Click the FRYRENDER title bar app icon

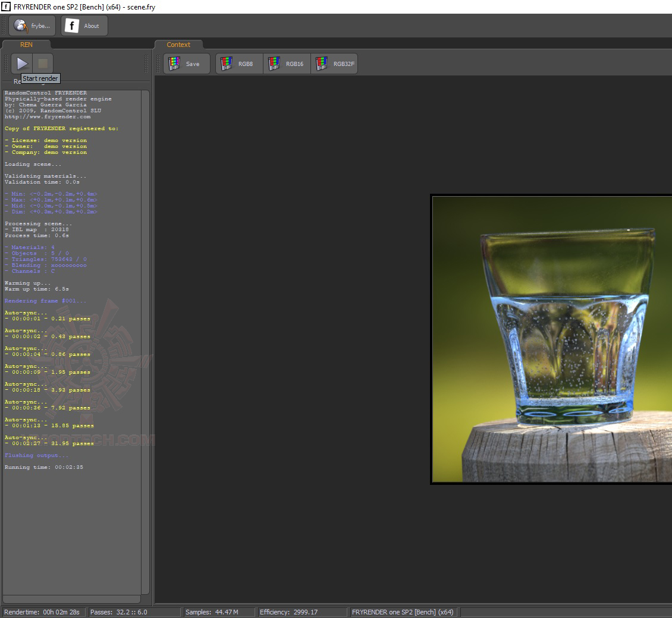coord(6,7)
